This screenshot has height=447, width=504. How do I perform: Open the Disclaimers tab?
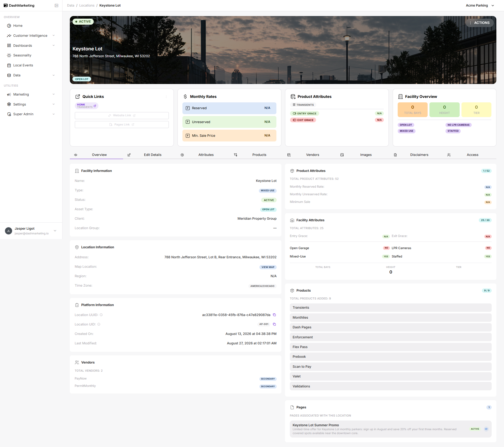click(416, 155)
